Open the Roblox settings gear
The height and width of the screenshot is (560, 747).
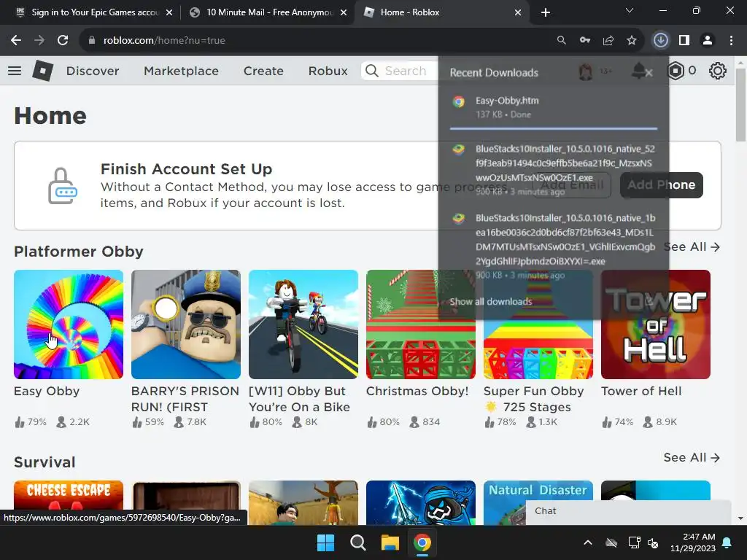(x=718, y=71)
